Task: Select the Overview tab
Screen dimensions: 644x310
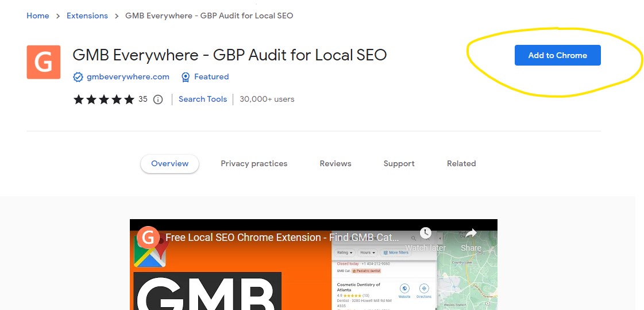Action: pos(169,164)
